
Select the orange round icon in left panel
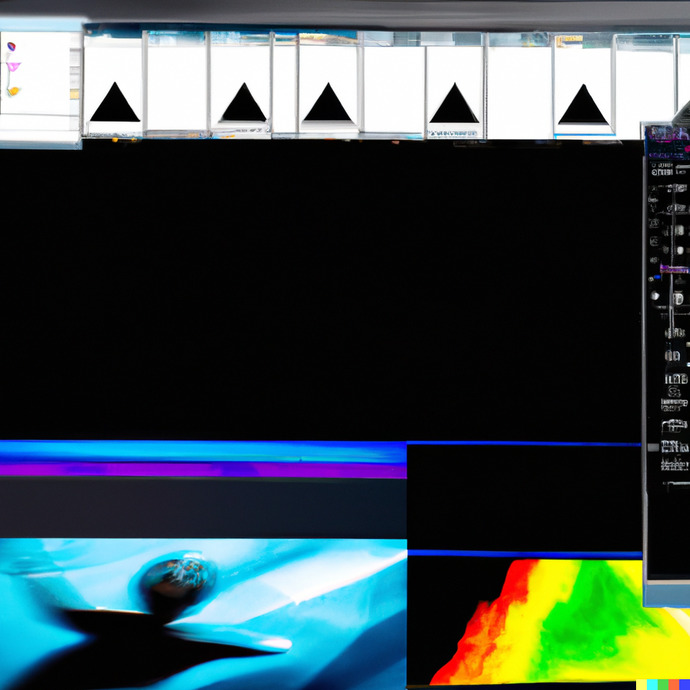[x=14, y=91]
